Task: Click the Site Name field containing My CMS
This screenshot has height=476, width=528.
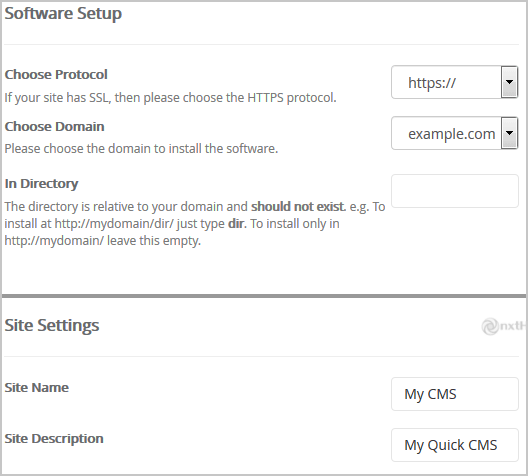Action: click(x=455, y=394)
